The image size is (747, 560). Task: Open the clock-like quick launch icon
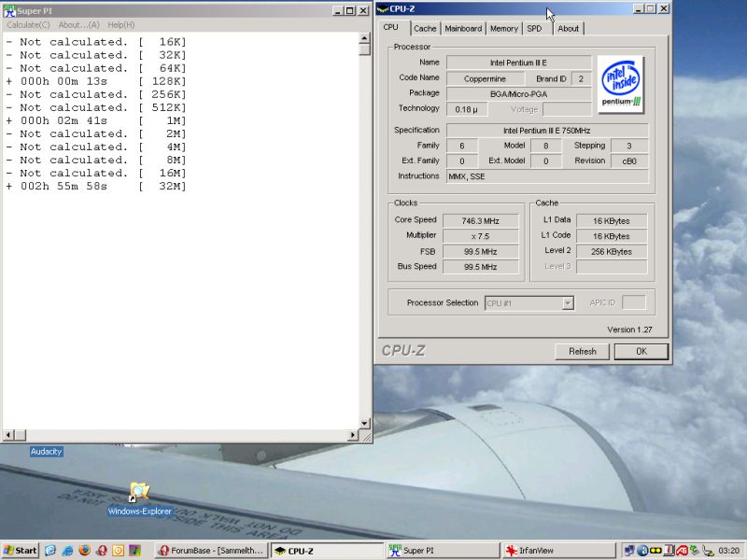(x=118, y=551)
